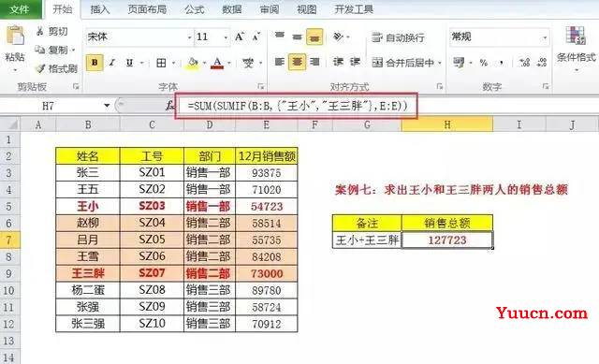Click the text orientation icon
Viewport: 599px width, 364px height.
pos(339,36)
